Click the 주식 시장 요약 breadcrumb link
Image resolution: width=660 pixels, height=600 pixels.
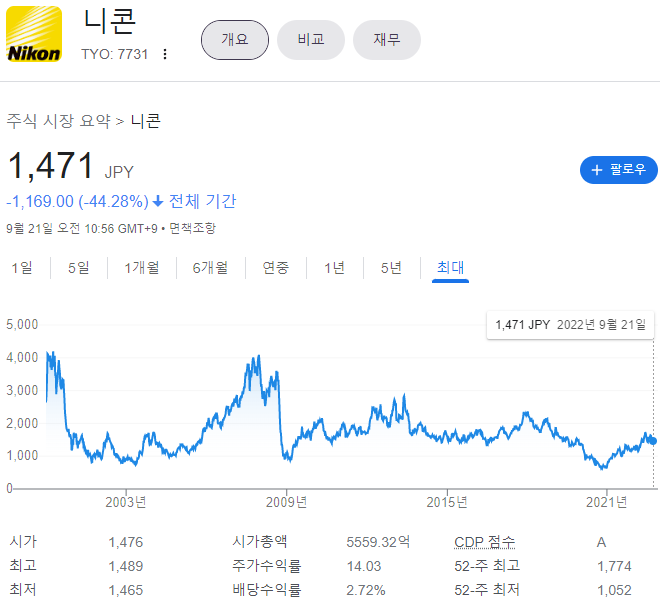(59, 121)
